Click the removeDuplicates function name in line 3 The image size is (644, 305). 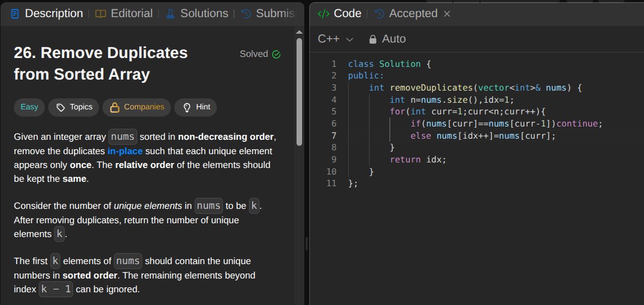[x=431, y=88]
